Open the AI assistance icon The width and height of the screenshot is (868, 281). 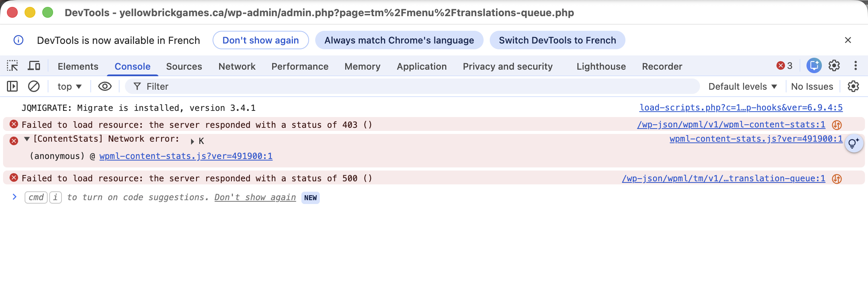(814, 66)
